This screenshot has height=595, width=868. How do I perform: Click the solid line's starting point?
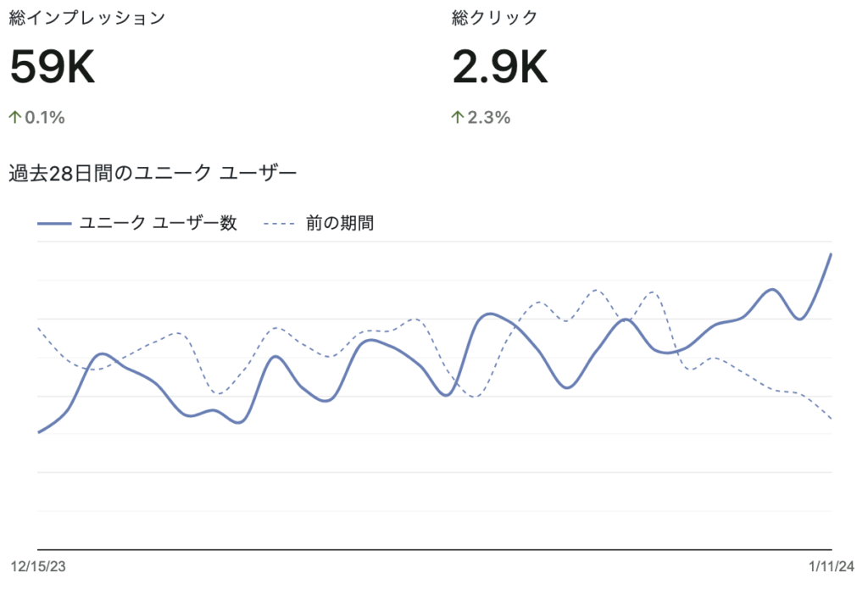pyautogui.click(x=39, y=432)
